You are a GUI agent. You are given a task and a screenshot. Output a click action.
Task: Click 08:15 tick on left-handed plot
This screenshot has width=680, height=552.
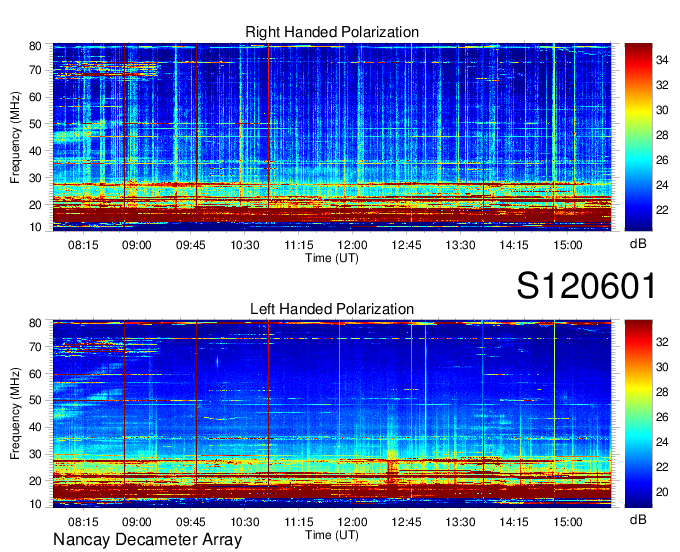tap(83, 522)
